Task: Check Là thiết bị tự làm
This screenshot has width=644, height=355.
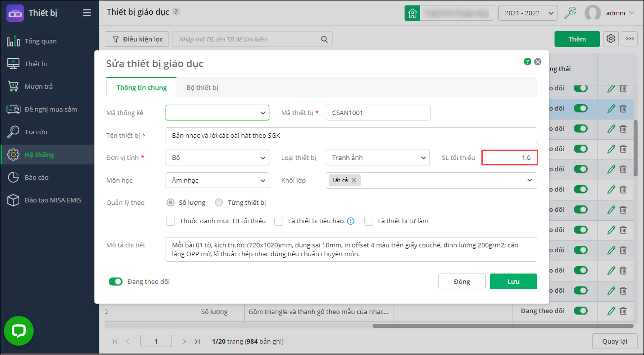Action: click(x=369, y=221)
